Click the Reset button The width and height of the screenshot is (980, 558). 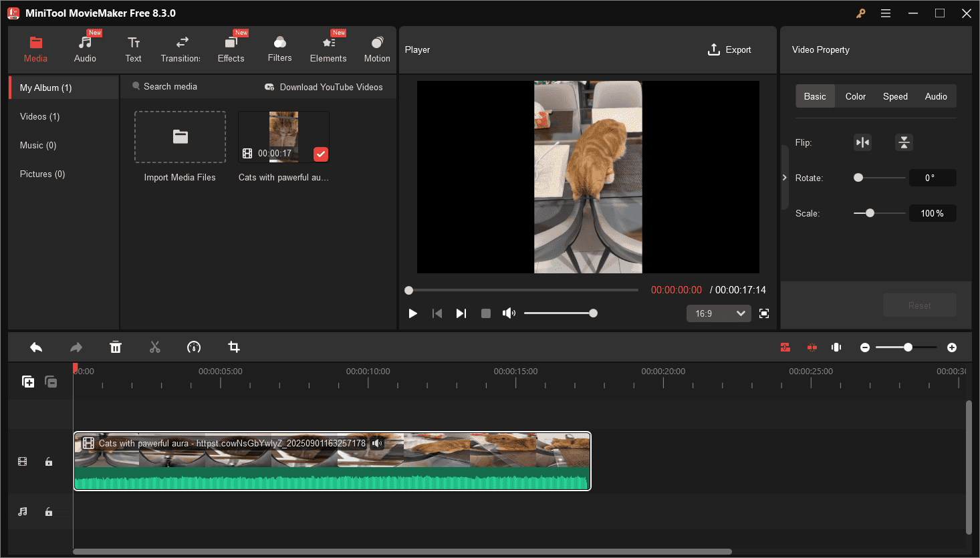coord(919,305)
